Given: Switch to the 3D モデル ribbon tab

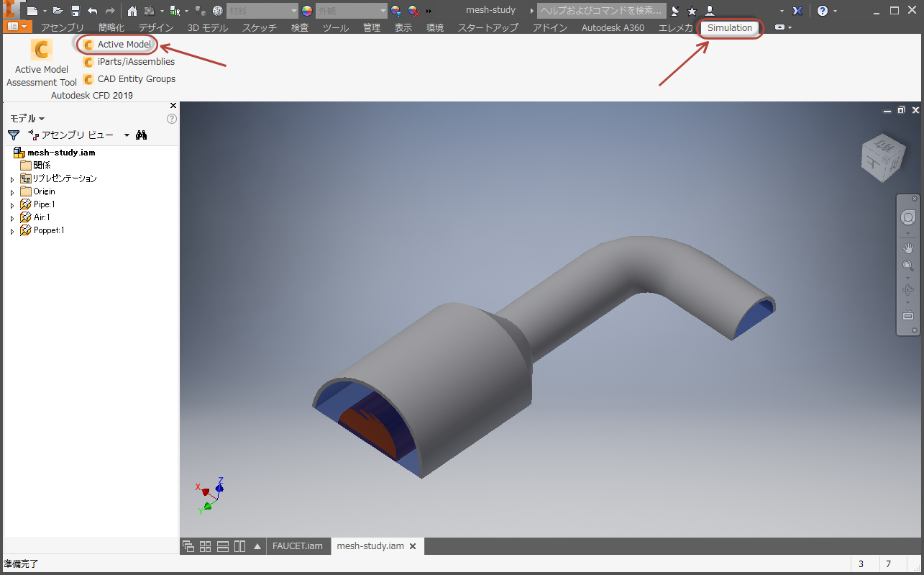Looking at the screenshot, I should click(208, 28).
